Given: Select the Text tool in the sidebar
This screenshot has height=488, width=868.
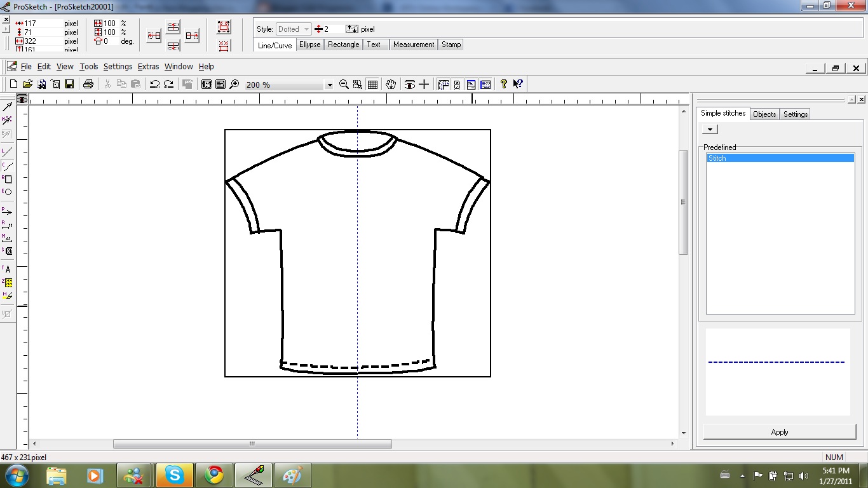Looking at the screenshot, I should click(8, 269).
